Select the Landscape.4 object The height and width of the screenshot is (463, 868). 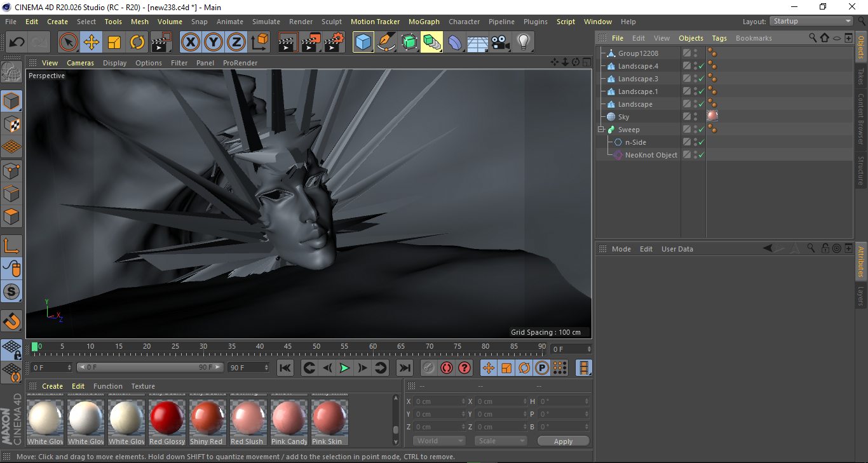638,66
